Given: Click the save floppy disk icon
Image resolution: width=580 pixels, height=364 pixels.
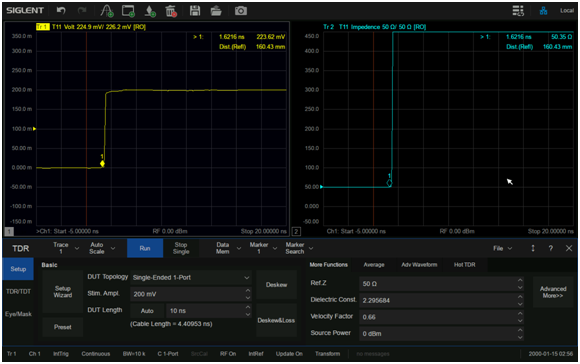Looking at the screenshot, I should [x=195, y=11].
